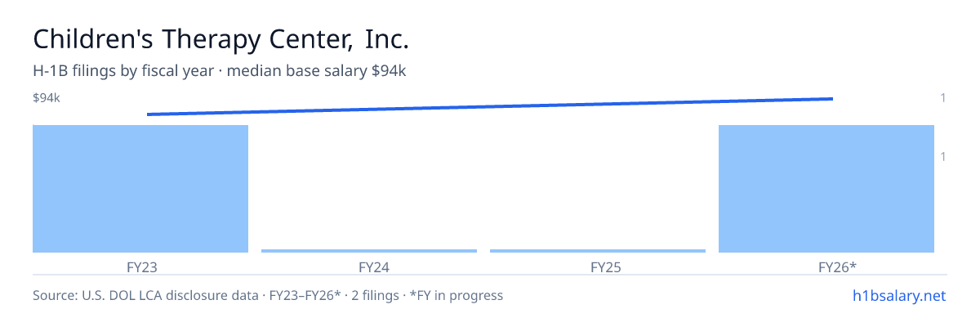Select the thin FY24 bar
This screenshot has height=327, width=980.
(369, 251)
